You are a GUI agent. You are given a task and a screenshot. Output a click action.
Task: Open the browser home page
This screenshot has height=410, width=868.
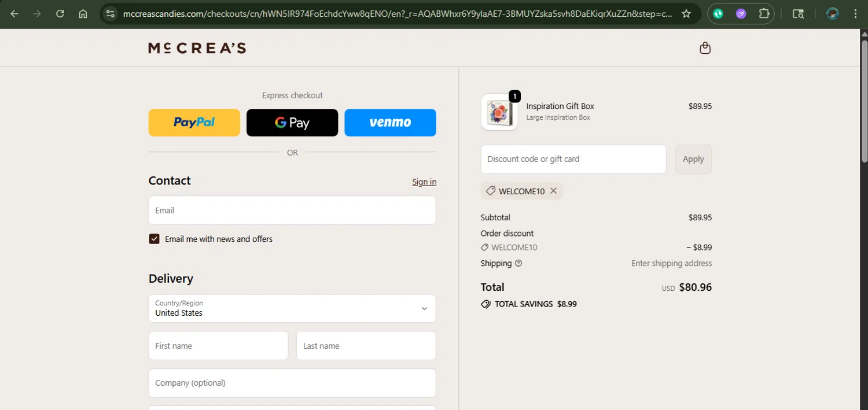[x=83, y=14]
